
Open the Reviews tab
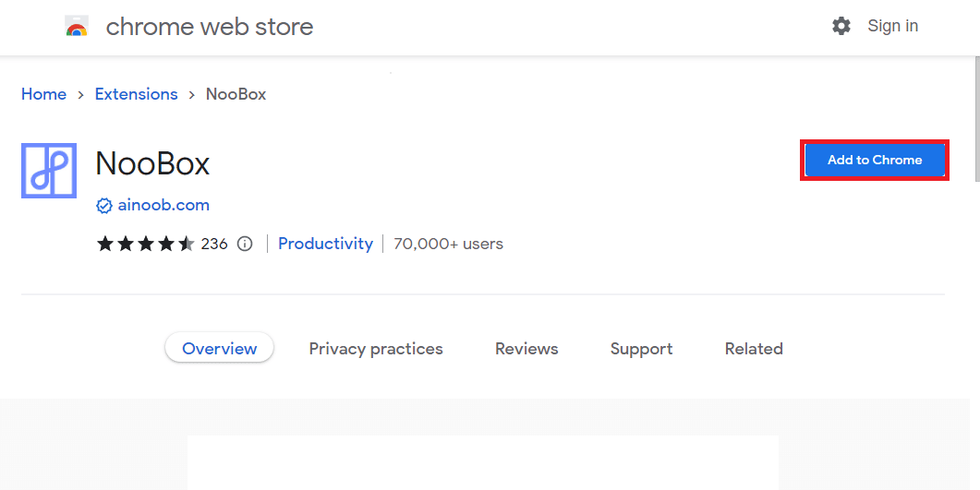pyautogui.click(x=526, y=348)
